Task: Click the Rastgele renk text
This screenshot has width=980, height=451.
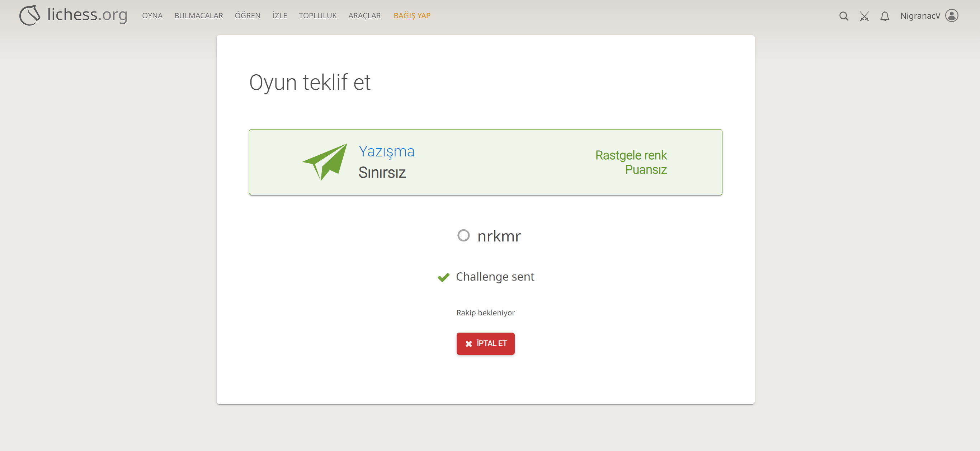Action: (631, 155)
